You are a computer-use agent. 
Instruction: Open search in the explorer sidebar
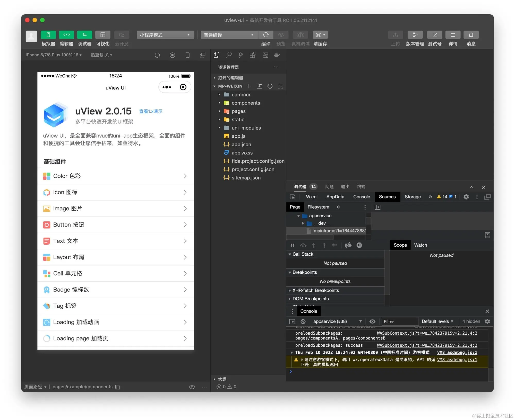[x=229, y=55]
